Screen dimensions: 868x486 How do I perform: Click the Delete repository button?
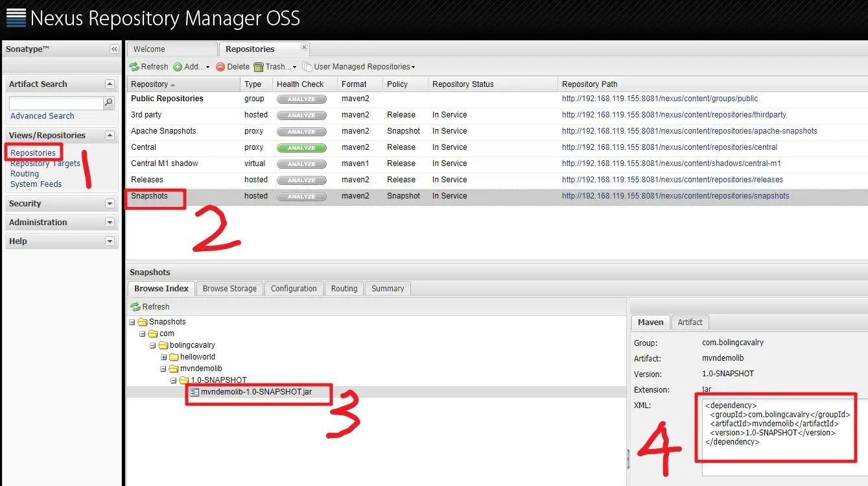(233, 67)
